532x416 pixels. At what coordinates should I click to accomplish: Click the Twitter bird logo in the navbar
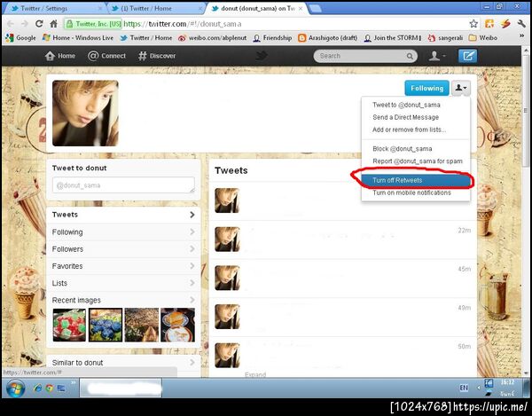262,56
